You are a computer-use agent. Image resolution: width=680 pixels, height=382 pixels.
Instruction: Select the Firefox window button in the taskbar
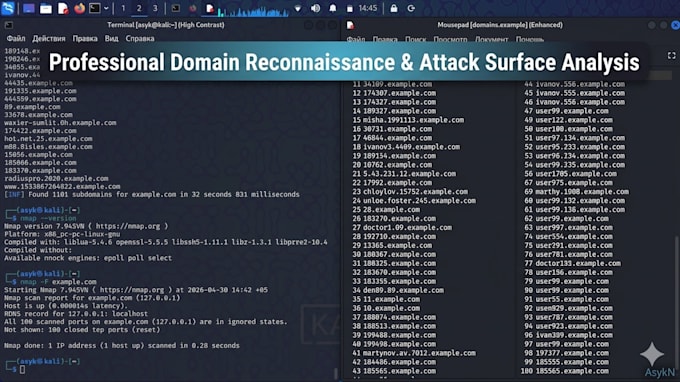(193, 8)
